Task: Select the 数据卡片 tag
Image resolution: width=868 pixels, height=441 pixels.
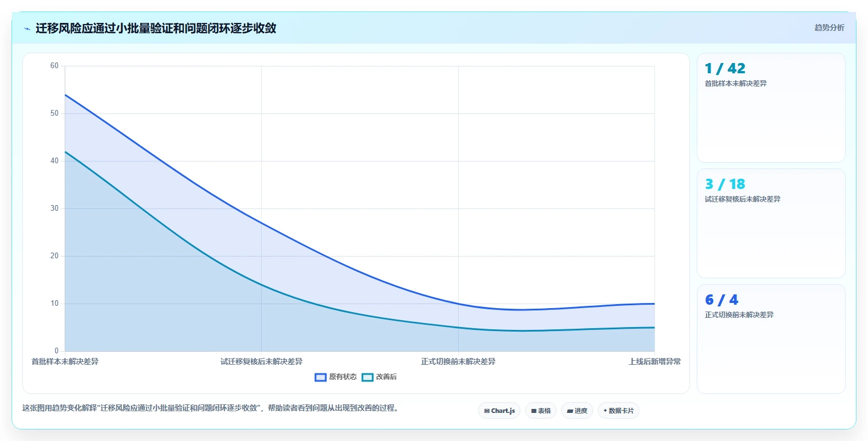Action: [x=618, y=411]
